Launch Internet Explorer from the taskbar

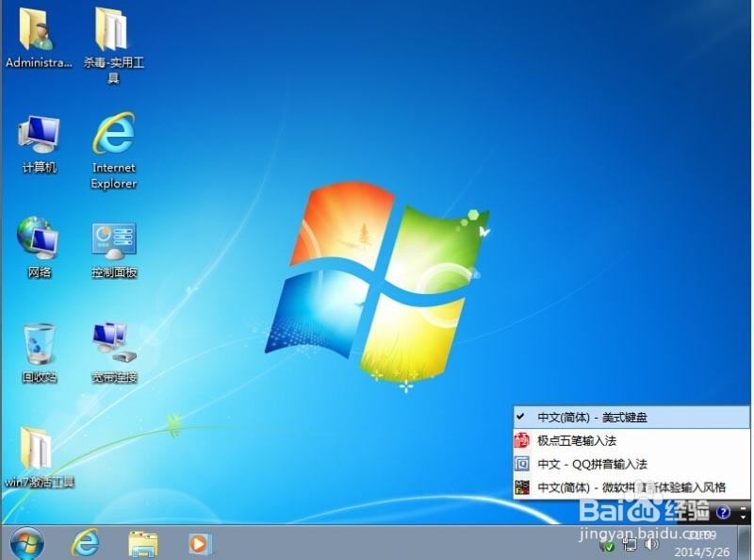86,544
